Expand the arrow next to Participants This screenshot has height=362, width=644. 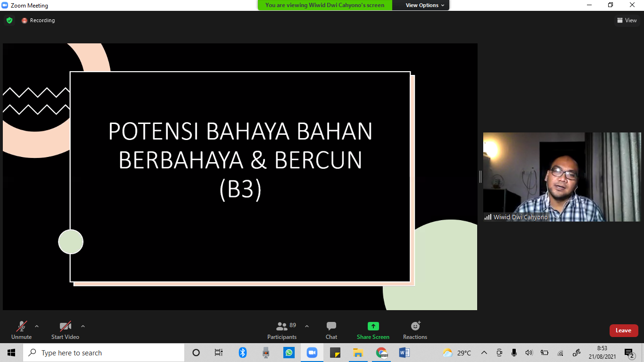[307, 326]
